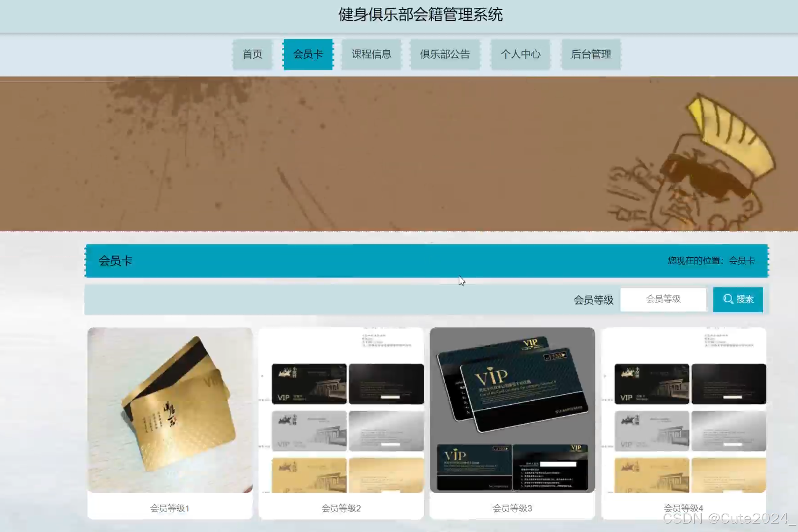Click the 会员等级1 caption link

(170, 508)
